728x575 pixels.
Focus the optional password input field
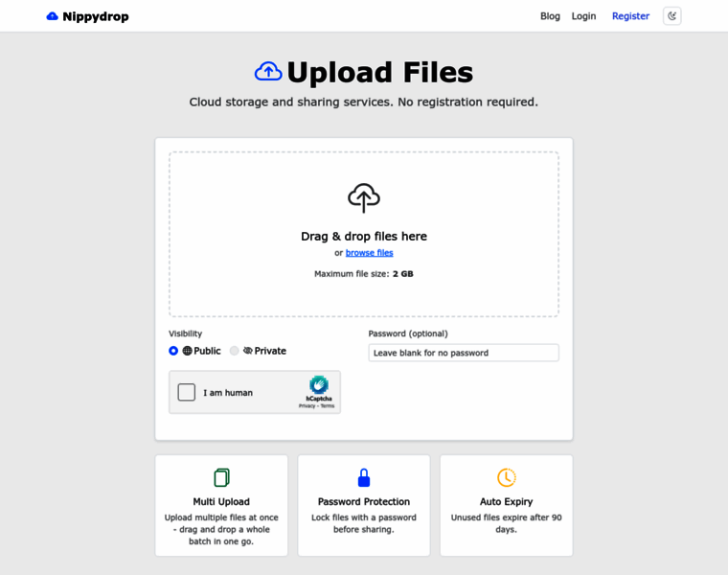[x=464, y=353]
